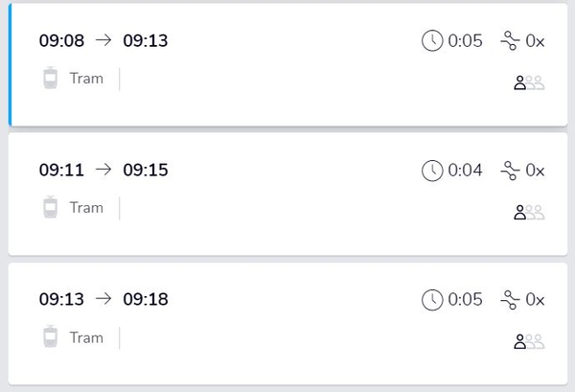Click the 0:04 duration of 09:11 trip
The image size is (575, 392).
click(x=465, y=171)
